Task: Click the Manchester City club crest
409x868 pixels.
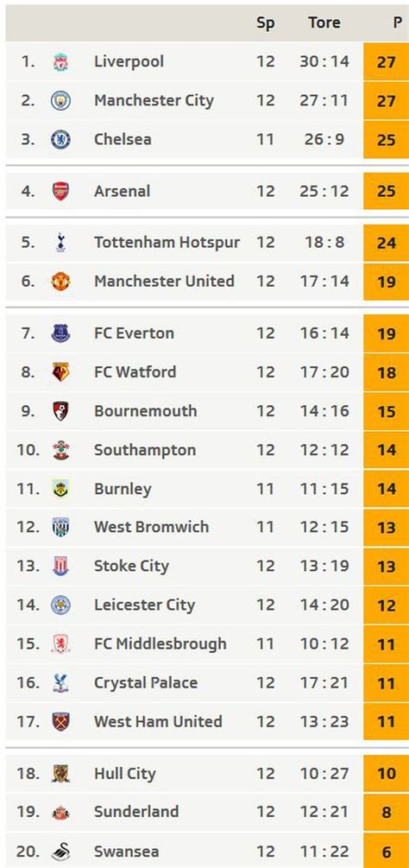Action: click(x=60, y=101)
